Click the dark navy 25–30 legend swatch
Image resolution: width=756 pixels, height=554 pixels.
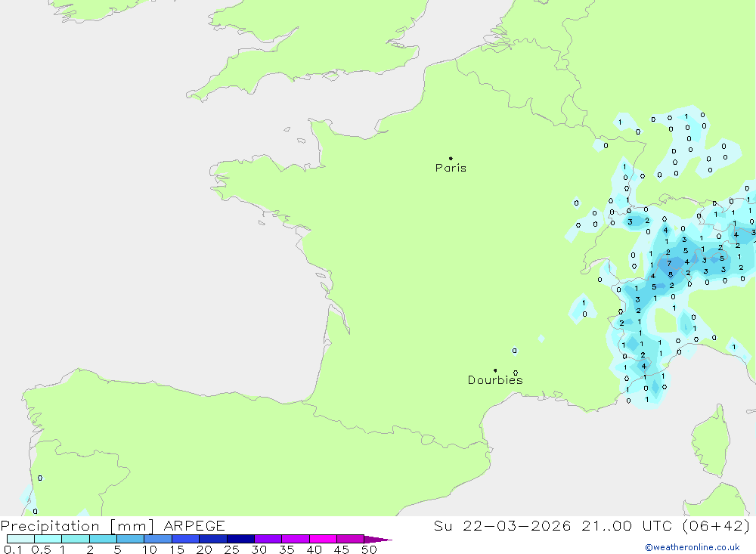[240, 540]
